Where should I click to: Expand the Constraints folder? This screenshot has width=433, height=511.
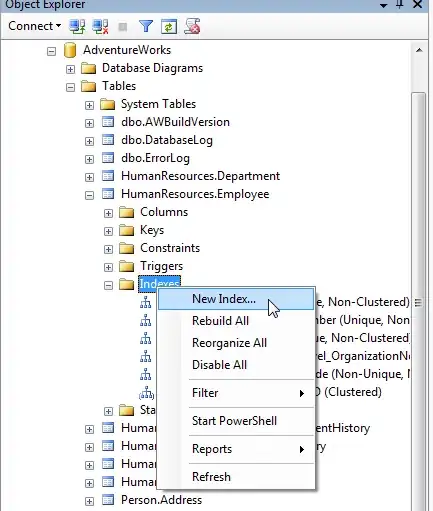click(108, 249)
